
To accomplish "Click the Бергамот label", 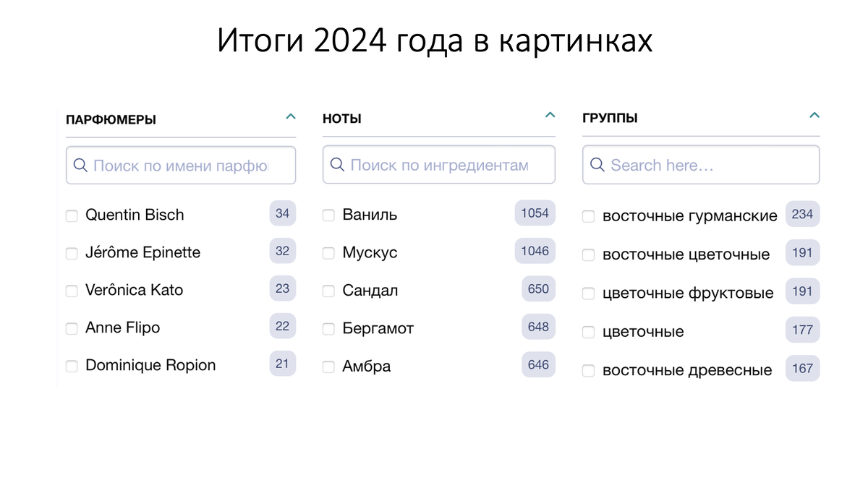I will [x=378, y=328].
